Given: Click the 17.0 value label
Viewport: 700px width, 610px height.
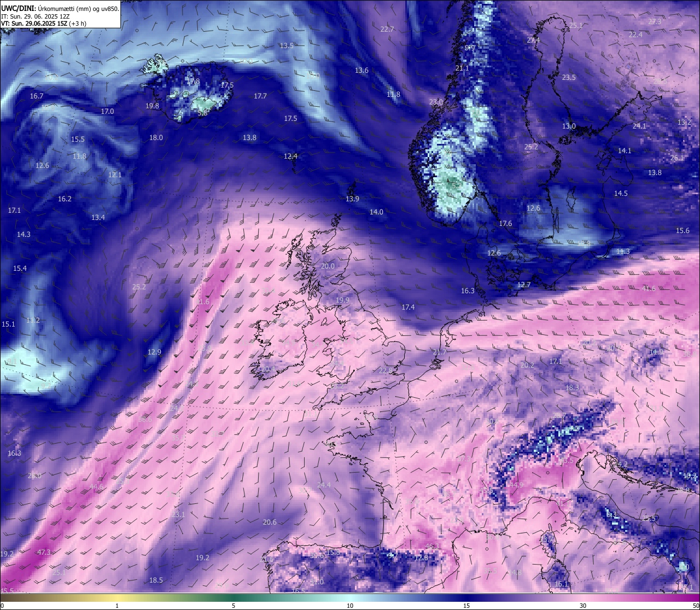Looking at the screenshot, I should (107, 112).
